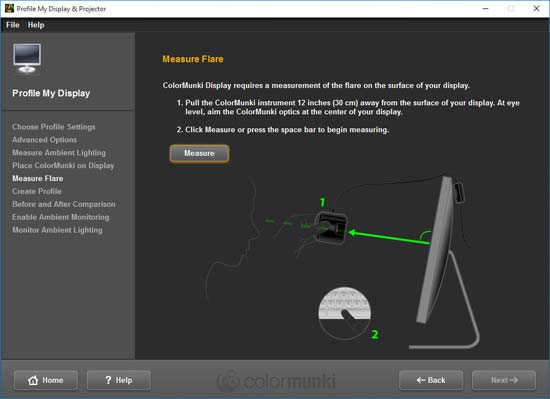550x399 pixels.
Task: Click the Measure button
Action: coord(199,154)
